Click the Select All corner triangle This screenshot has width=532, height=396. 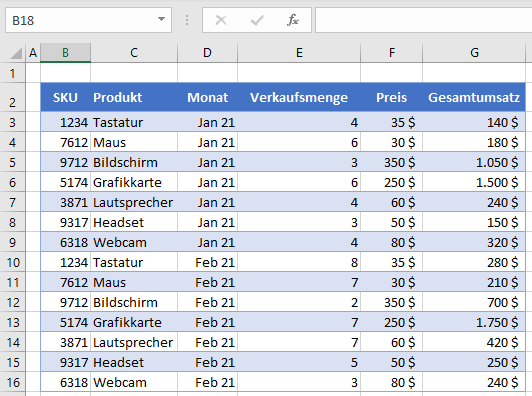pos(16,53)
